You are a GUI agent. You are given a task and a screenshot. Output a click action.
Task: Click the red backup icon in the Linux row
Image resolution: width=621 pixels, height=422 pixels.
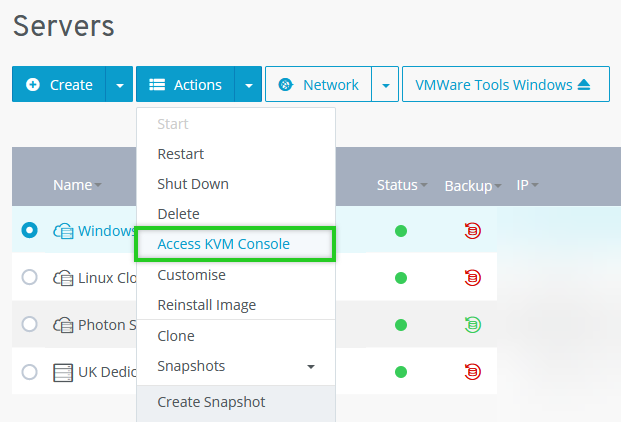(x=473, y=278)
